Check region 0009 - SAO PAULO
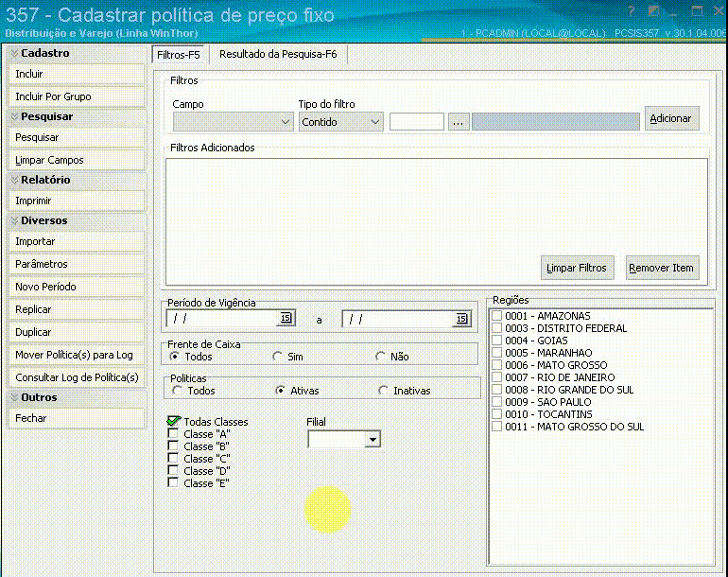This screenshot has height=577, width=728. (496, 402)
